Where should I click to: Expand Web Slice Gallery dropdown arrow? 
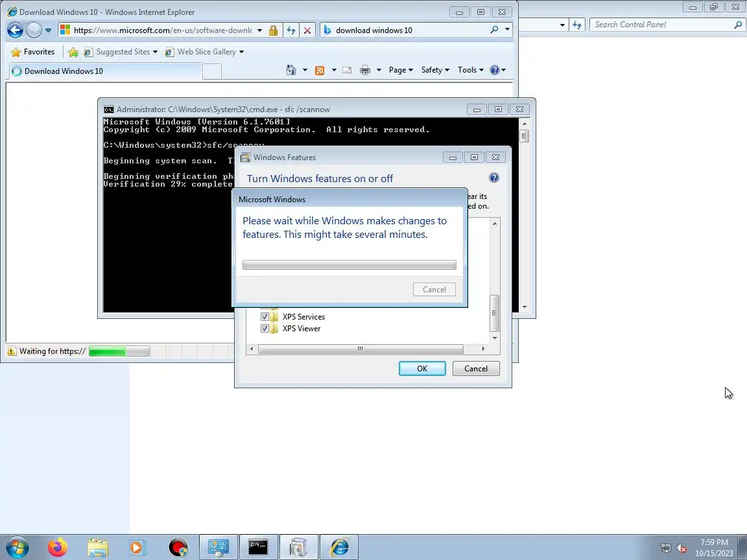pos(241,52)
